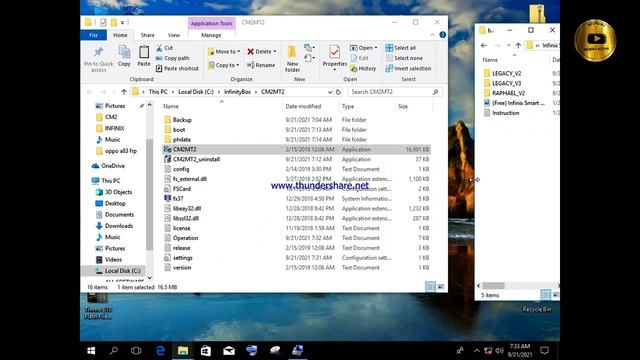
Task: Click Local Disk (C:) breadcrumb
Action: click(196, 92)
